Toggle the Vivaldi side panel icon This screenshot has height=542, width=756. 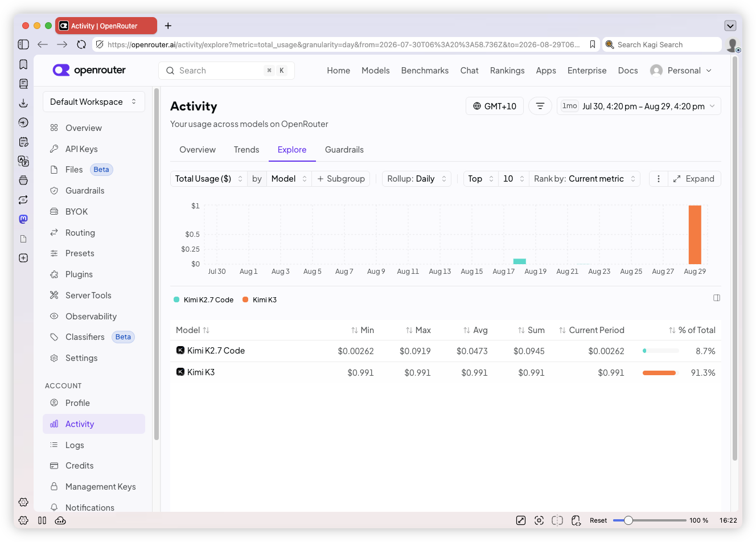coord(23,44)
